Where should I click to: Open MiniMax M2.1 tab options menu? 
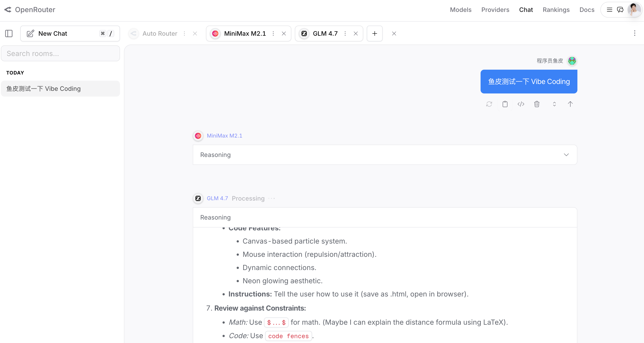coord(273,34)
